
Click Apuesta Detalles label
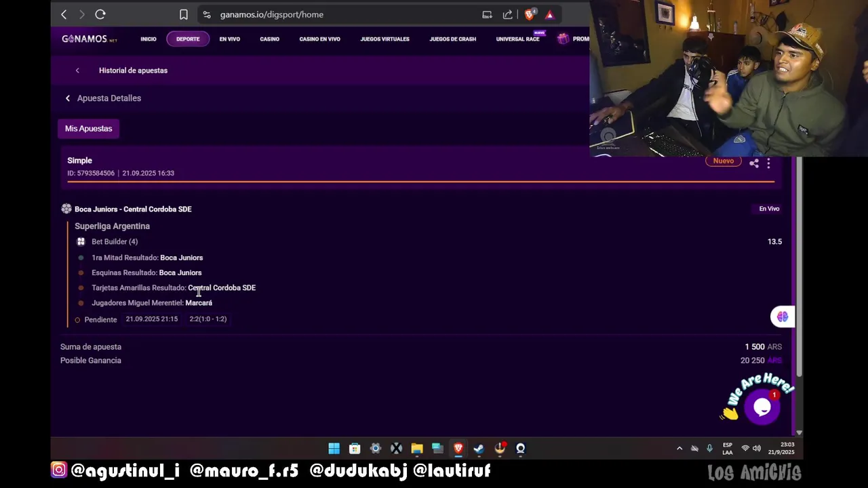click(109, 98)
